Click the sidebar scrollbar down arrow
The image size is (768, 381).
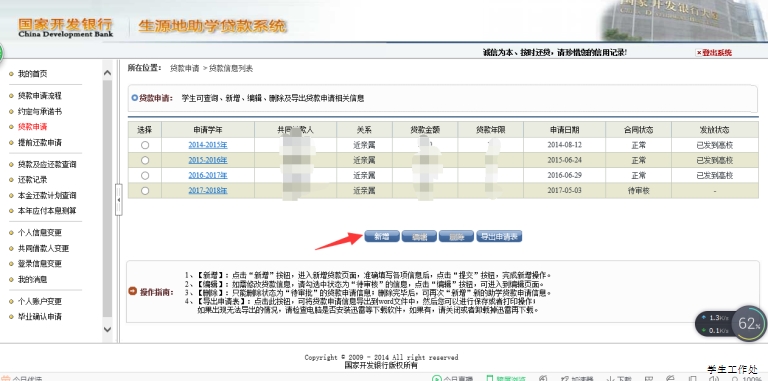click(x=107, y=330)
